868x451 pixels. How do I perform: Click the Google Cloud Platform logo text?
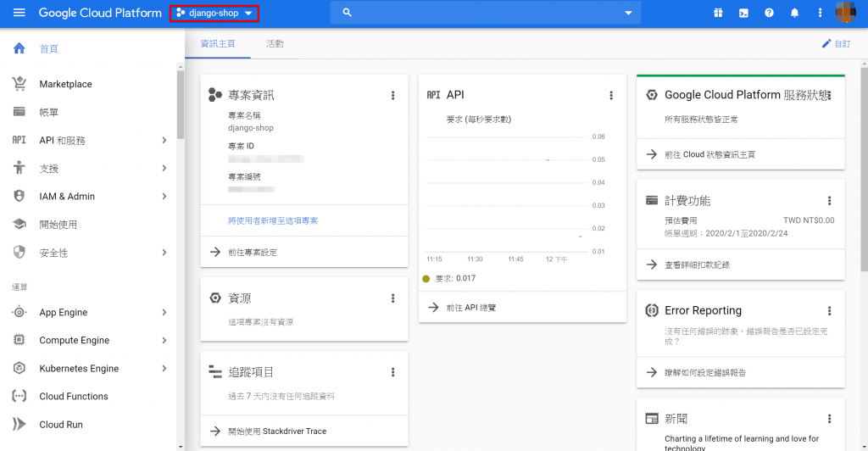click(100, 13)
